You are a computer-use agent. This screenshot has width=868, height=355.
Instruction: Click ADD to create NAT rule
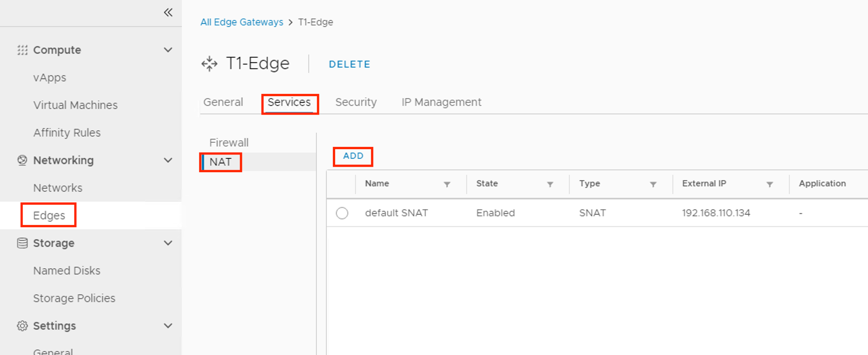(353, 156)
